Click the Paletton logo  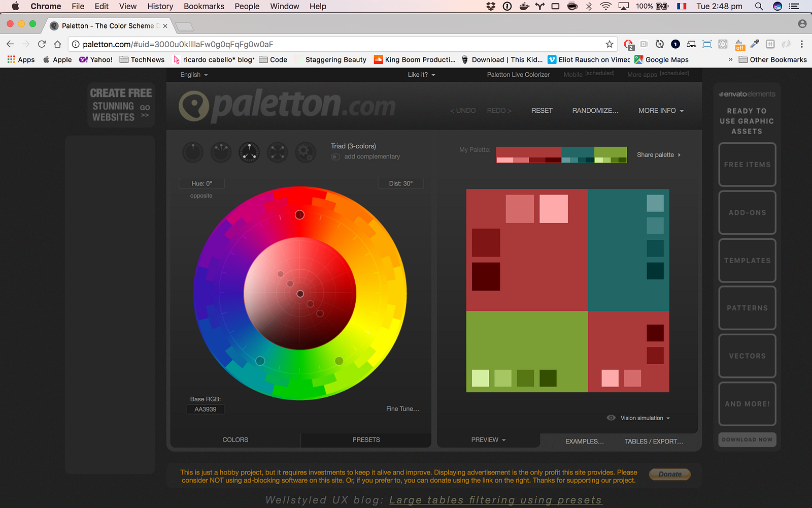pos(287,106)
